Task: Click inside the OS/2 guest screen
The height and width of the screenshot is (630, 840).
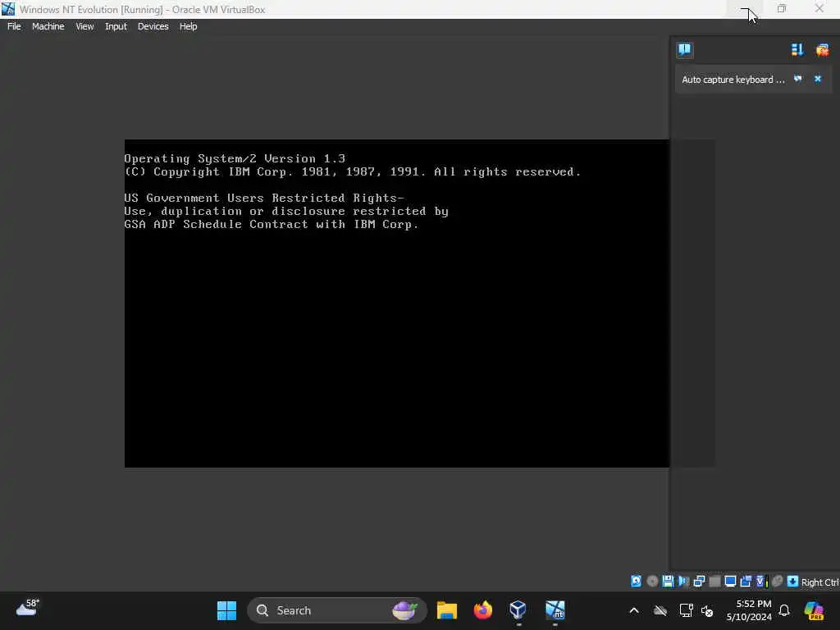Action: 396,304
